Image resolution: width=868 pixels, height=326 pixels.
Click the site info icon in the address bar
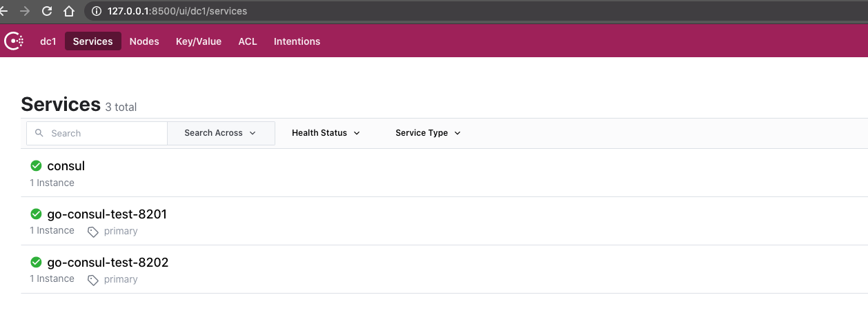(96, 11)
